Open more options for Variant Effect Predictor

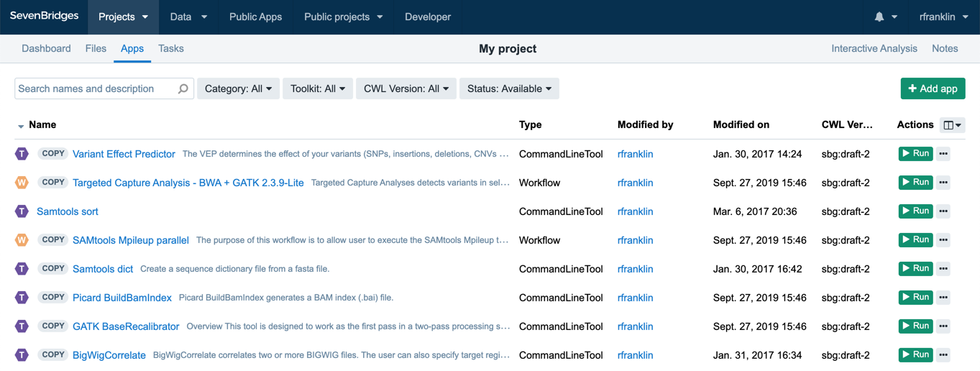click(943, 154)
